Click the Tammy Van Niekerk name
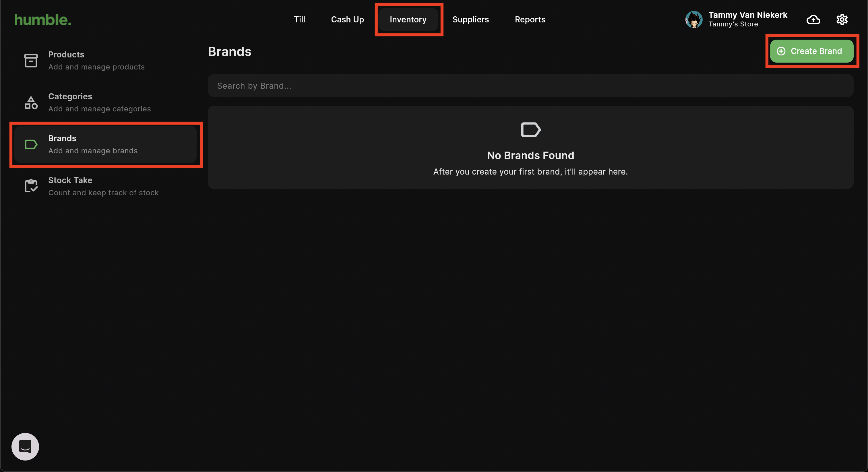This screenshot has height=472, width=868. (x=748, y=15)
